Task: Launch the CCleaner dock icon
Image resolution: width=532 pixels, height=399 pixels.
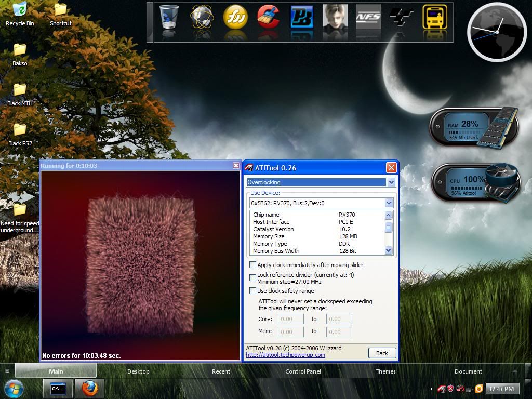Action: point(269,17)
